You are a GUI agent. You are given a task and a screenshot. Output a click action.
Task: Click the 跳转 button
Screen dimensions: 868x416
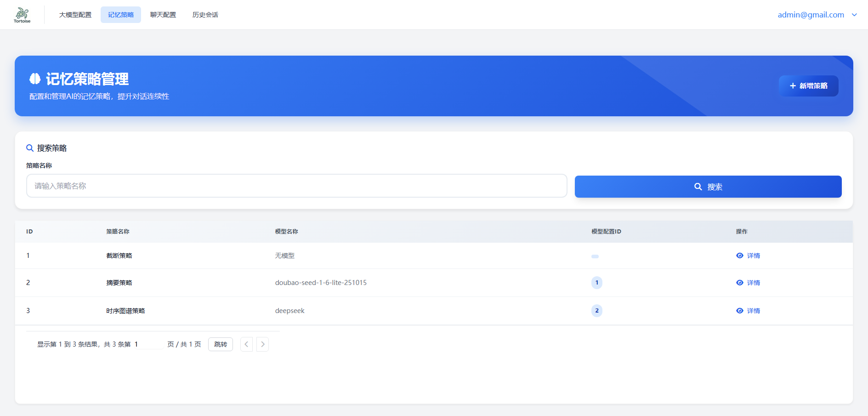click(221, 344)
